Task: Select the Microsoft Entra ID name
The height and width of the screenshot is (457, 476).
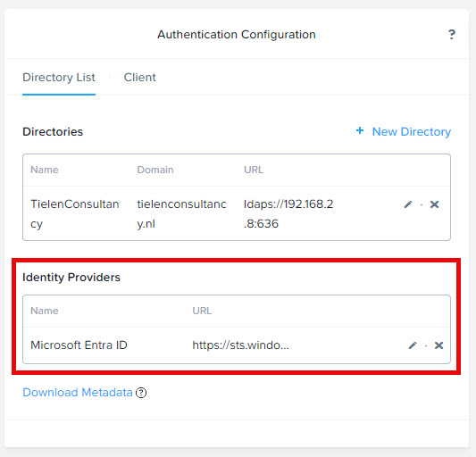Action: [x=79, y=345]
